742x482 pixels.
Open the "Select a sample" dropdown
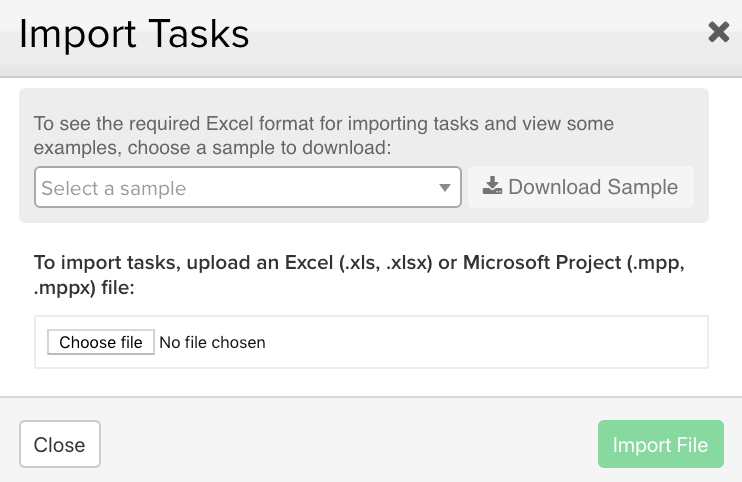tap(247, 187)
